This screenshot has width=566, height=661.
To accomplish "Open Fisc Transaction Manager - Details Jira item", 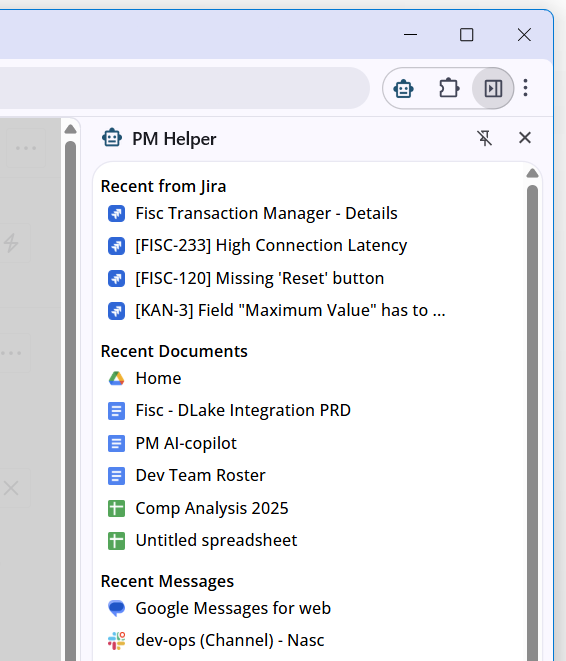I will [x=266, y=213].
